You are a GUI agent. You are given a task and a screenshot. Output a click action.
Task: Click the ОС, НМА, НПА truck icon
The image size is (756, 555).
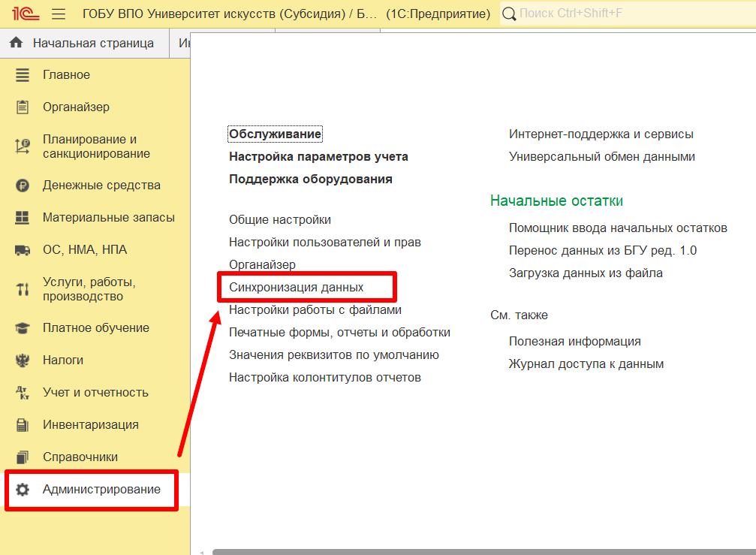[23, 250]
